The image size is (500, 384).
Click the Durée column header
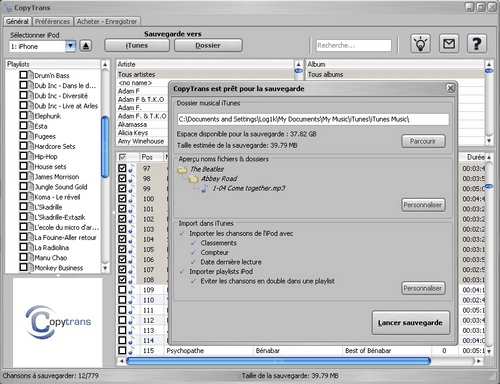tap(475, 157)
